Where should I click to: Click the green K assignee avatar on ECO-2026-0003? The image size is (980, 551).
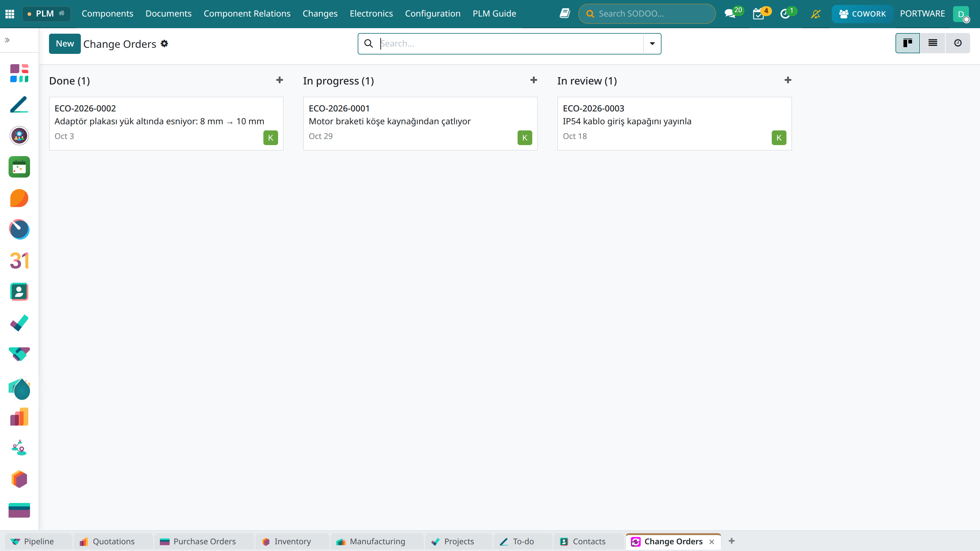click(779, 138)
